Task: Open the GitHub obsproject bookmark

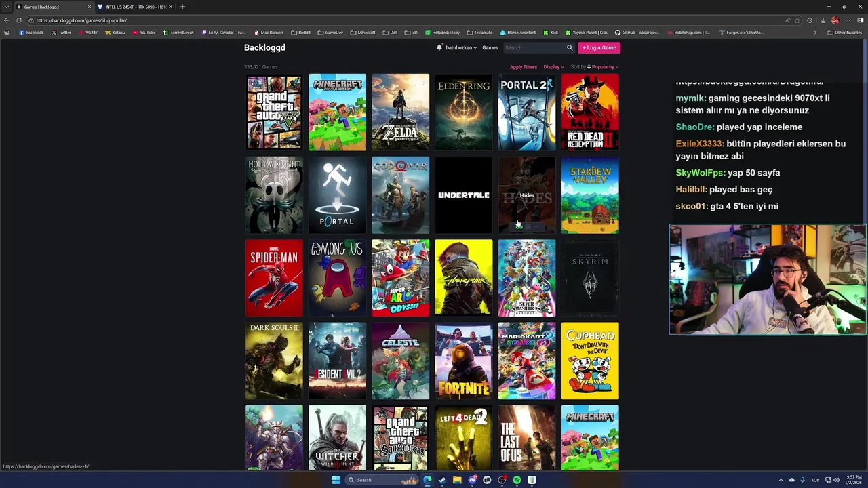Action: pos(637,32)
